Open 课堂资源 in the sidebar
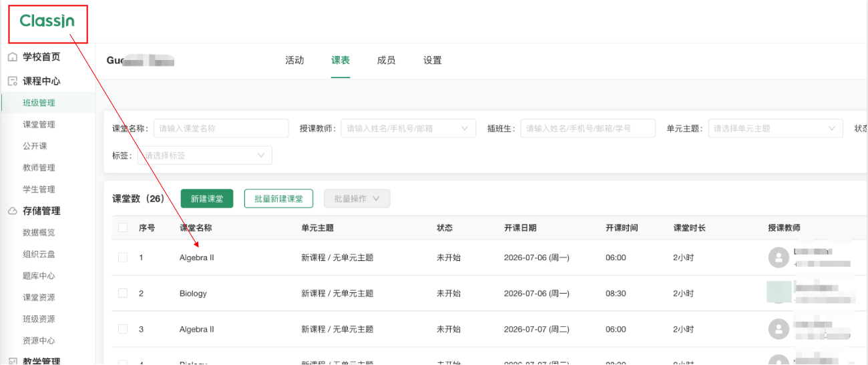868x365 pixels. [x=39, y=298]
